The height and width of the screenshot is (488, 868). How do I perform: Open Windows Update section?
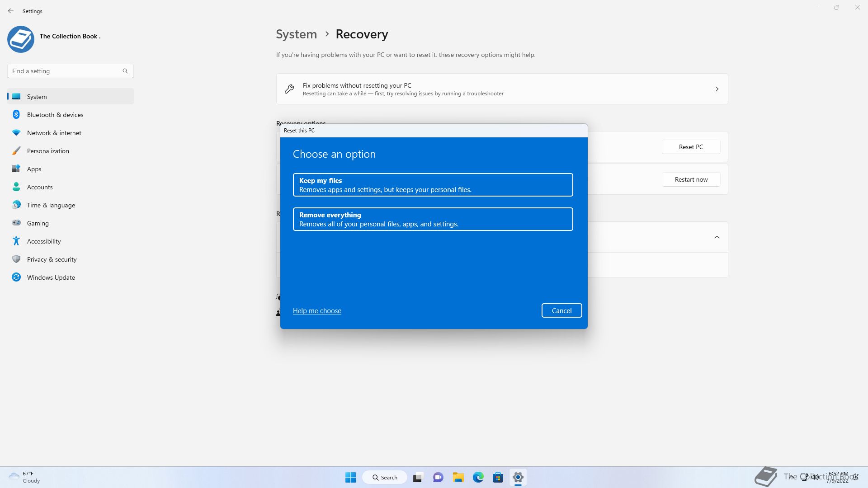pos(51,277)
